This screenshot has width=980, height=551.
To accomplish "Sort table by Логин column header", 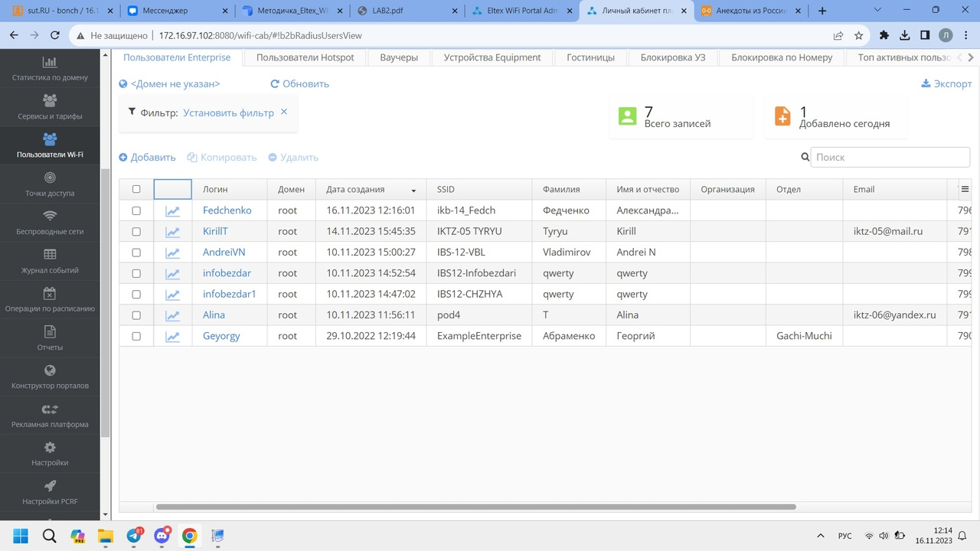I will coord(215,189).
